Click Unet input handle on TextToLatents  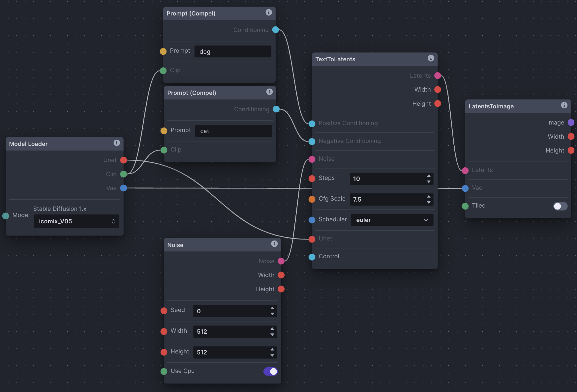tap(312, 239)
